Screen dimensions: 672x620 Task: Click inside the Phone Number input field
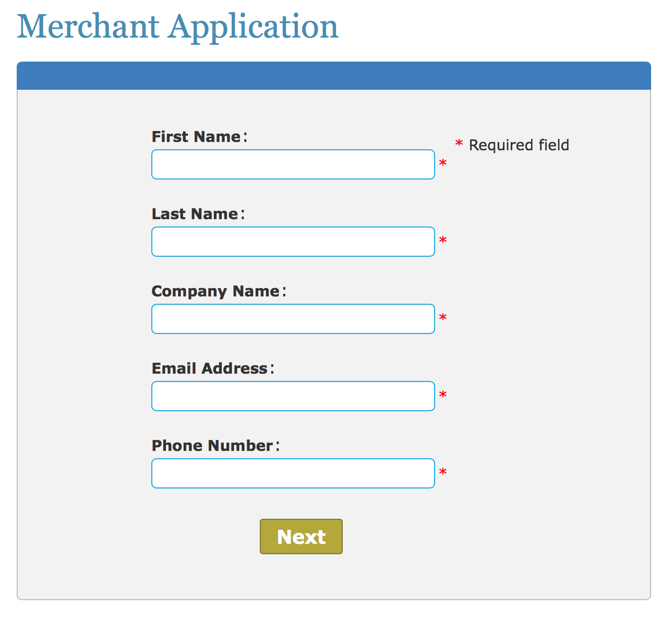coord(293,473)
